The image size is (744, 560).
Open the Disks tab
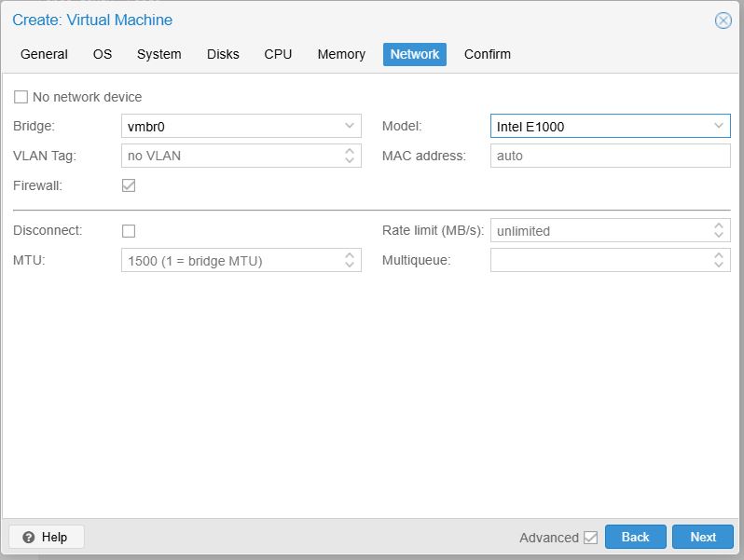tap(223, 54)
